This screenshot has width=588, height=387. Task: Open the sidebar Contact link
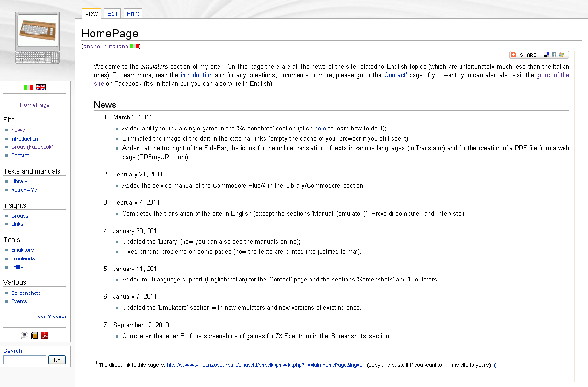point(20,155)
